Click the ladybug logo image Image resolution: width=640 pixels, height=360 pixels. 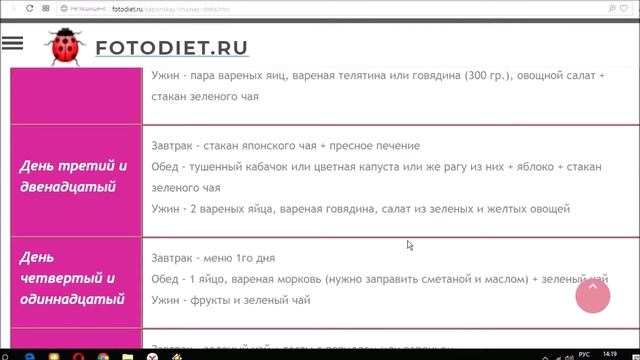tap(65, 47)
